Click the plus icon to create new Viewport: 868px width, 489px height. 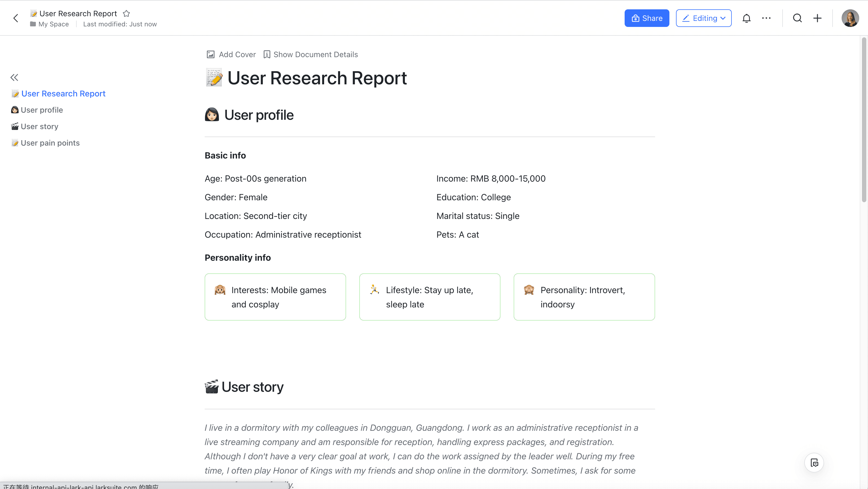coord(817,18)
